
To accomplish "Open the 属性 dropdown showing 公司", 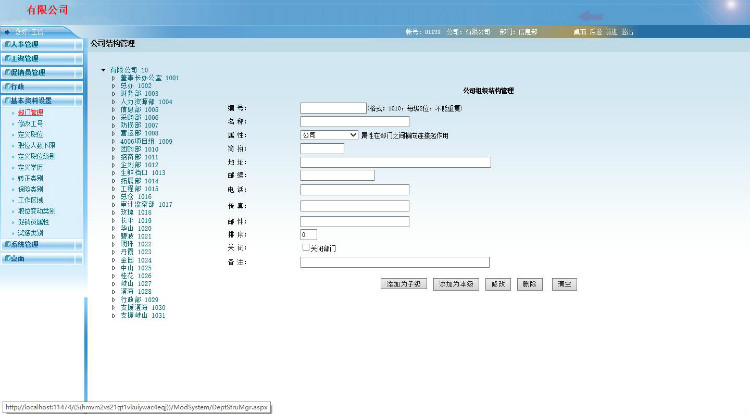I will click(x=329, y=135).
